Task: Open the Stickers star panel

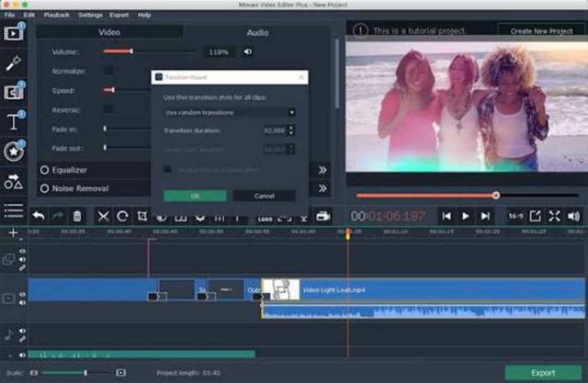Action: point(14,152)
